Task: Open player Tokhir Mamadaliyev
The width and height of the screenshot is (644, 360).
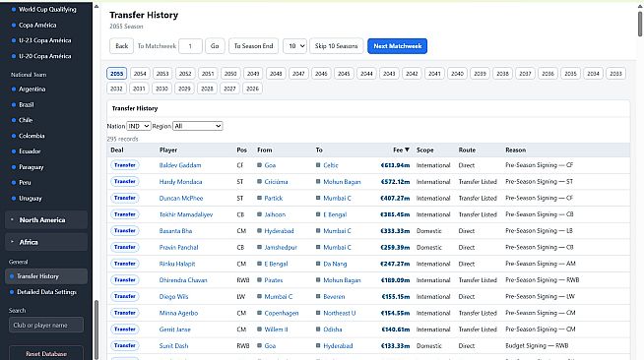Action: point(186,214)
